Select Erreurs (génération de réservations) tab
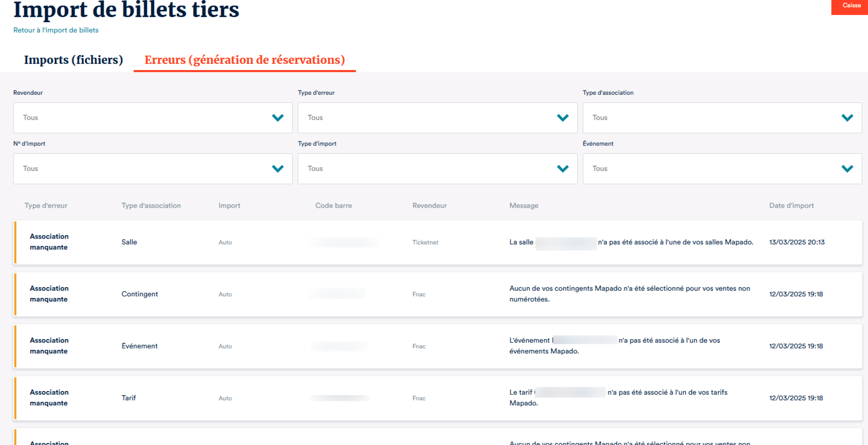Viewport: 868px width, 445px height. [244, 60]
